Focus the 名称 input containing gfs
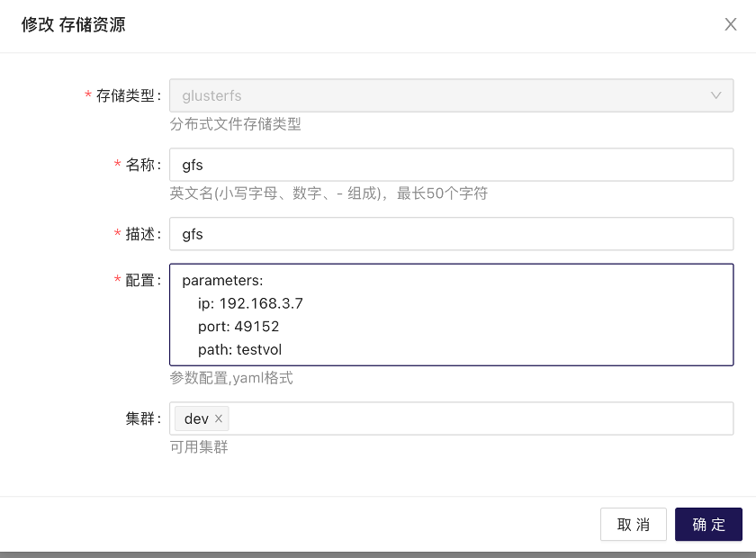The width and height of the screenshot is (756, 558). (x=451, y=165)
